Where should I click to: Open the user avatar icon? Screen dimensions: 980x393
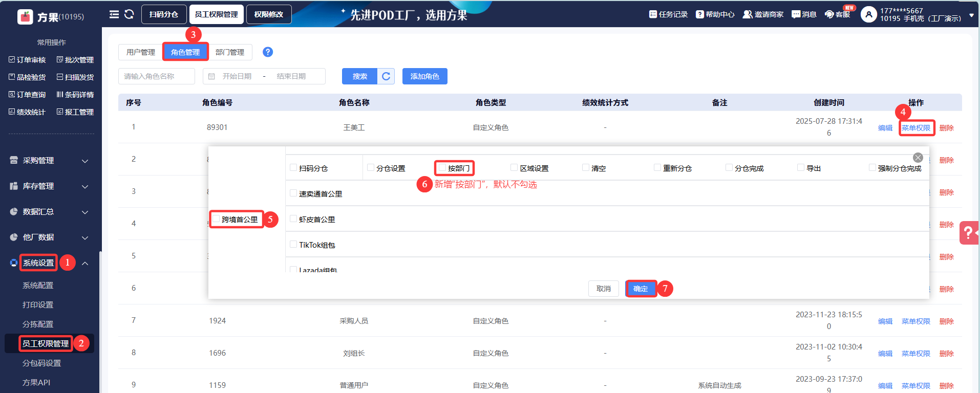coord(868,14)
